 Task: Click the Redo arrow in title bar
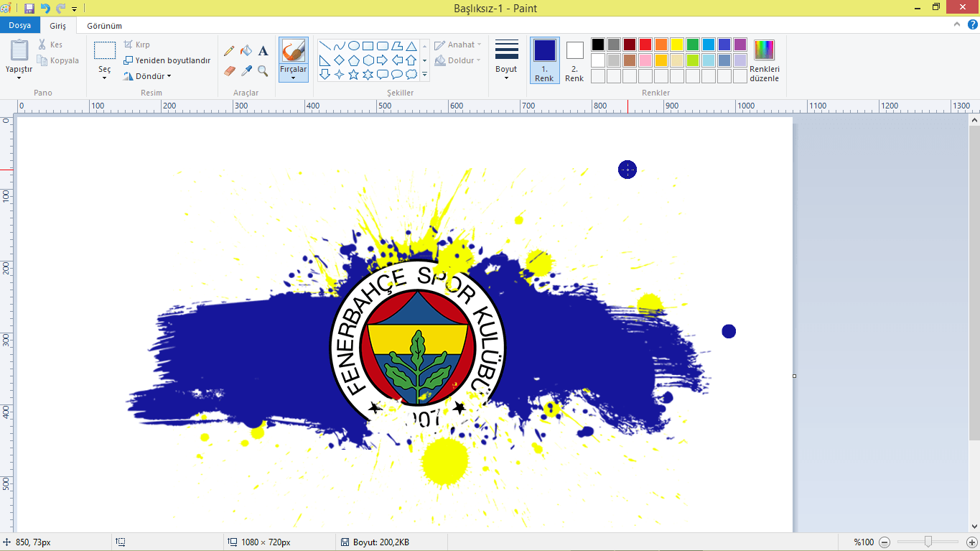pyautogui.click(x=61, y=9)
